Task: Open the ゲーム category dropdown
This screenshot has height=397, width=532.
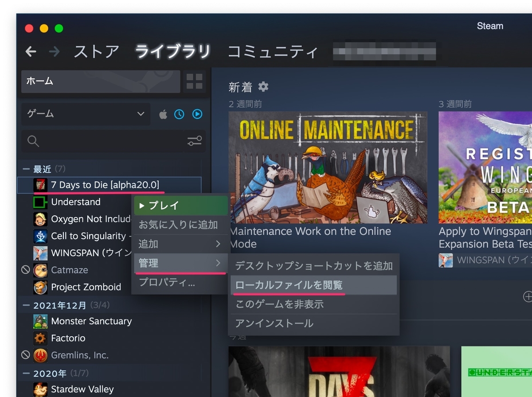Action: [86, 114]
